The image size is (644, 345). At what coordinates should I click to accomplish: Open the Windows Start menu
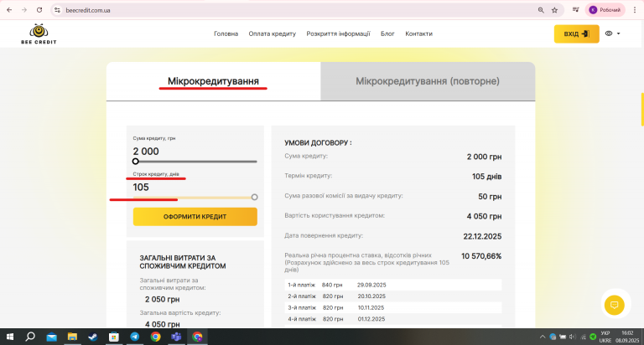click(10, 337)
